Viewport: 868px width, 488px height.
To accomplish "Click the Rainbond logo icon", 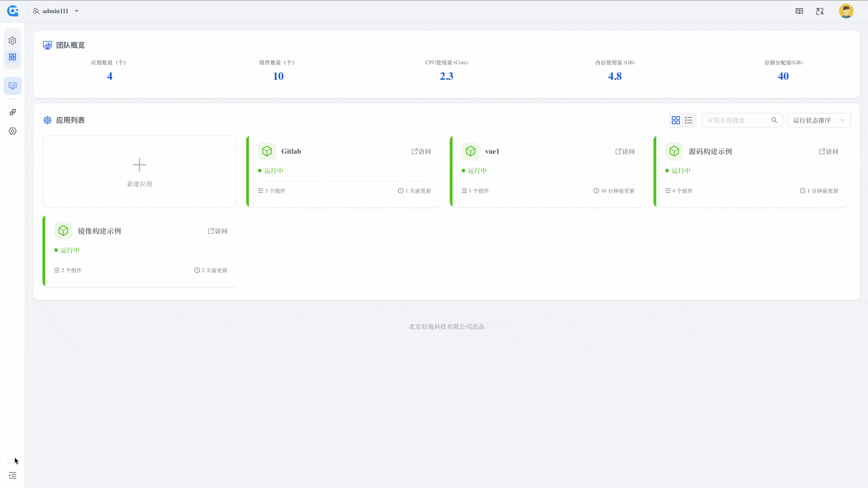I will (13, 11).
